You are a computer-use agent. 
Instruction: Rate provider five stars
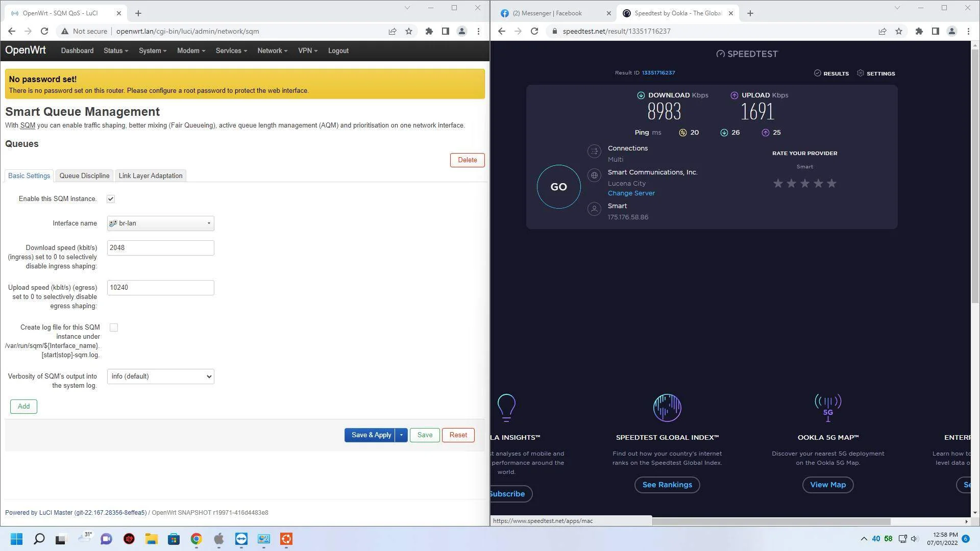(x=831, y=183)
